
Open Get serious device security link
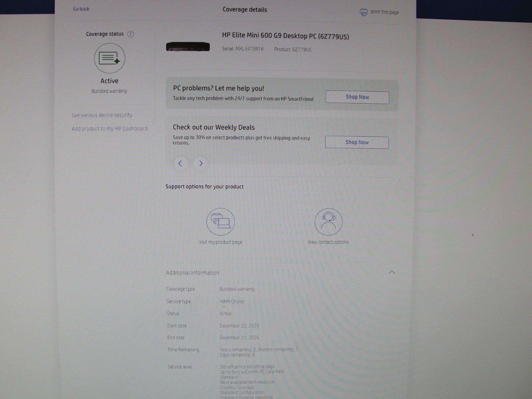click(102, 115)
